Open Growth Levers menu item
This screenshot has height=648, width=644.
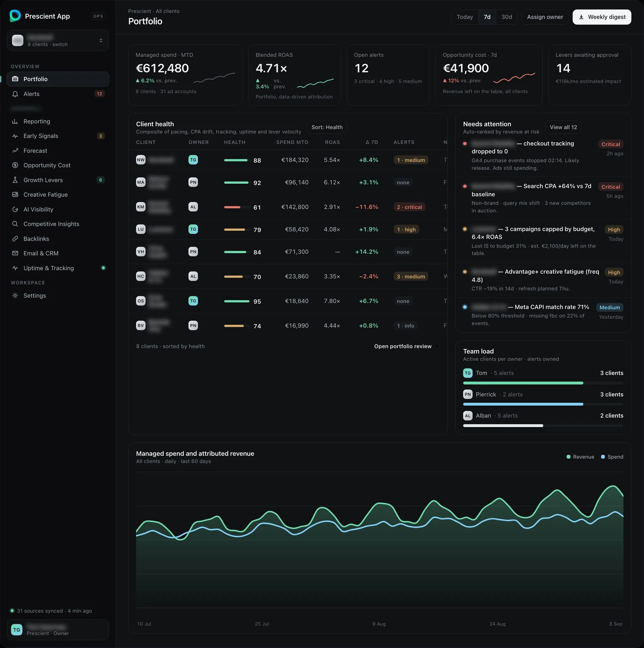pos(58,180)
